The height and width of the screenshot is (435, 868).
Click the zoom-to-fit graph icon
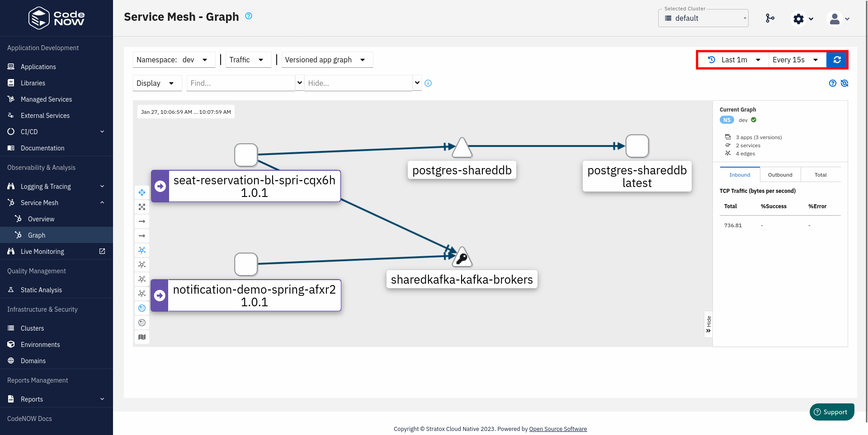[x=142, y=207]
